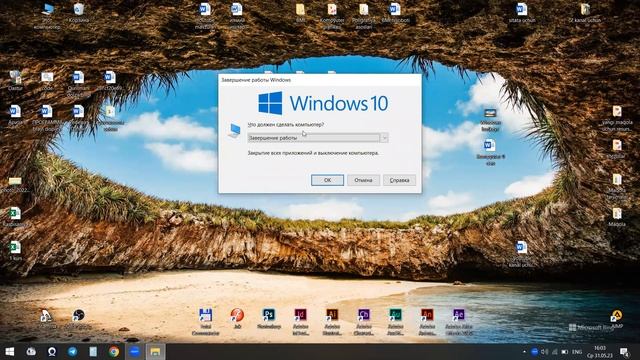This screenshot has height=360, width=640.
Task: Select the Adobe Illustrator shortcut
Action: click(332, 322)
